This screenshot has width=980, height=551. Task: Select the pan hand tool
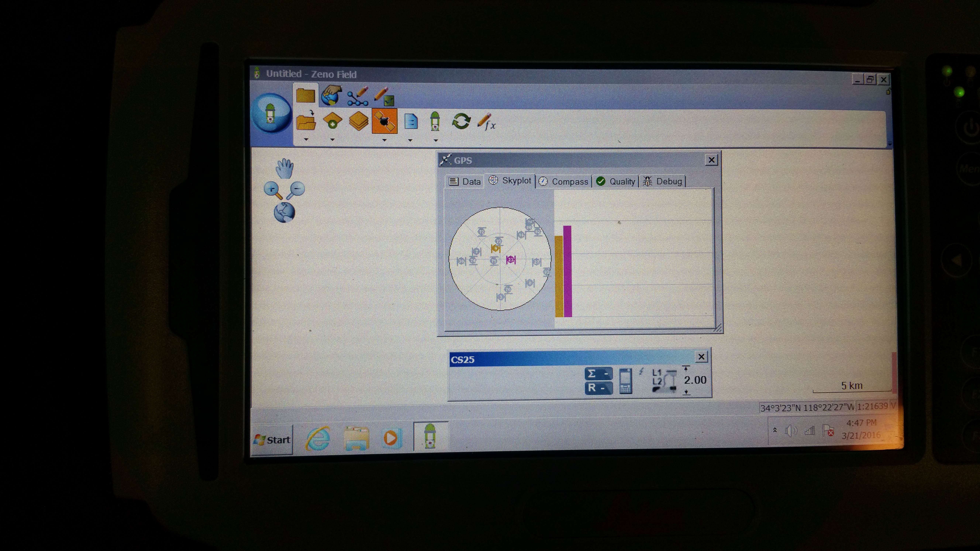point(284,169)
